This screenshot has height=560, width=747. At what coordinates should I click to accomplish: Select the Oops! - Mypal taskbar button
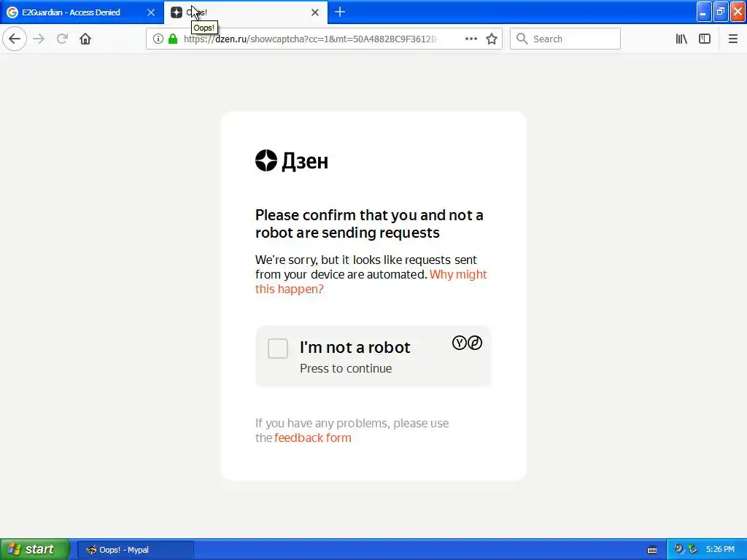(x=136, y=550)
